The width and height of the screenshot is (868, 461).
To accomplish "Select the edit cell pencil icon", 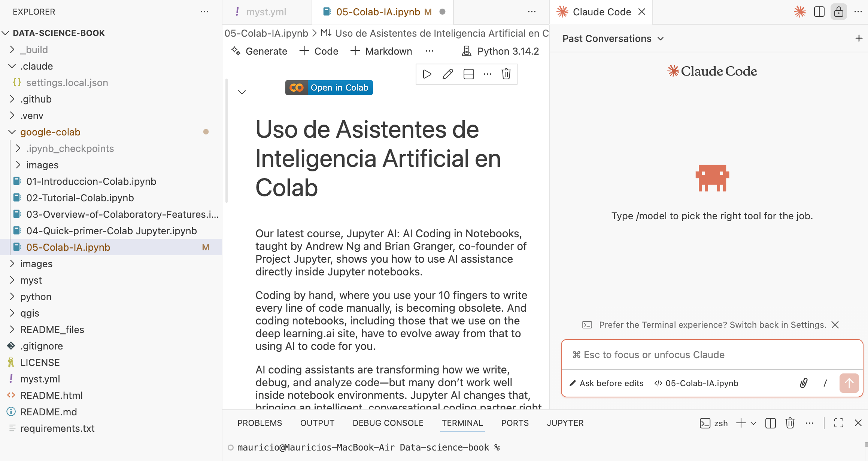I will tap(447, 74).
